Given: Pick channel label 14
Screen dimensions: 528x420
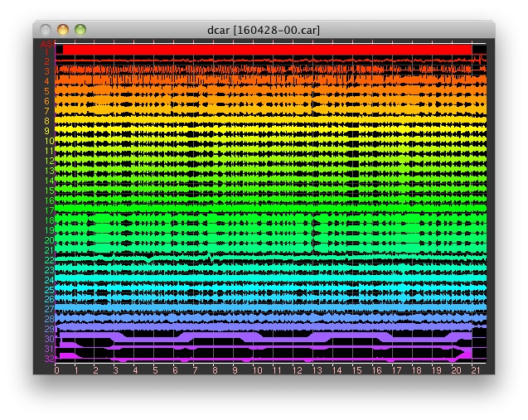Looking at the screenshot, I should 50,181.
